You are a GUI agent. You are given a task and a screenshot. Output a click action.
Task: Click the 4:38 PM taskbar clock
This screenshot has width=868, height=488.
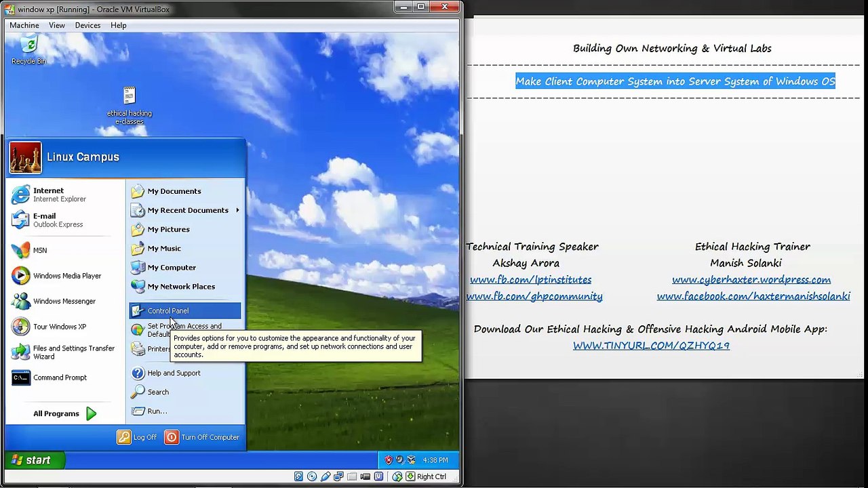[x=435, y=460]
